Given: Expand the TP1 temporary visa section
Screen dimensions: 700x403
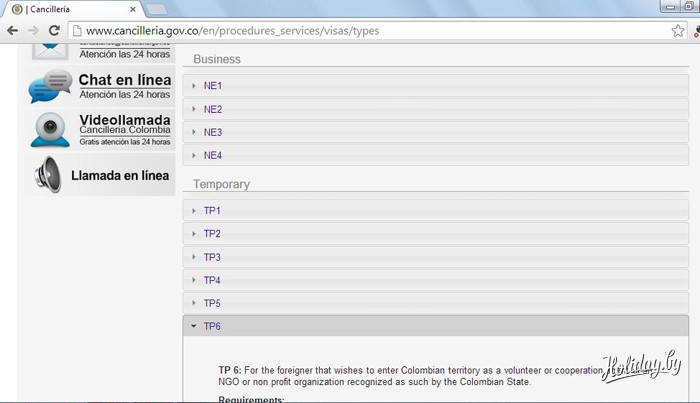Looking at the screenshot, I should pos(211,211).
